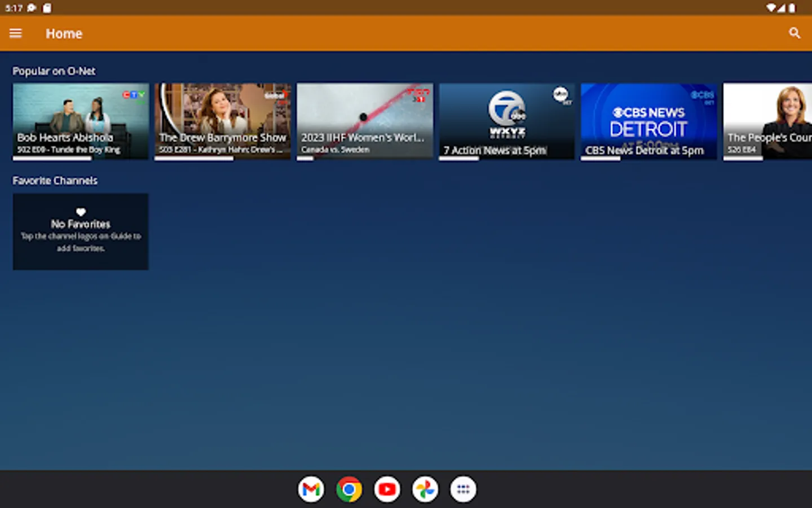This screenshot has width=812, height=508.
Task: Click the 'Tunde the Boy King' episode text
Action: point(86,150)
